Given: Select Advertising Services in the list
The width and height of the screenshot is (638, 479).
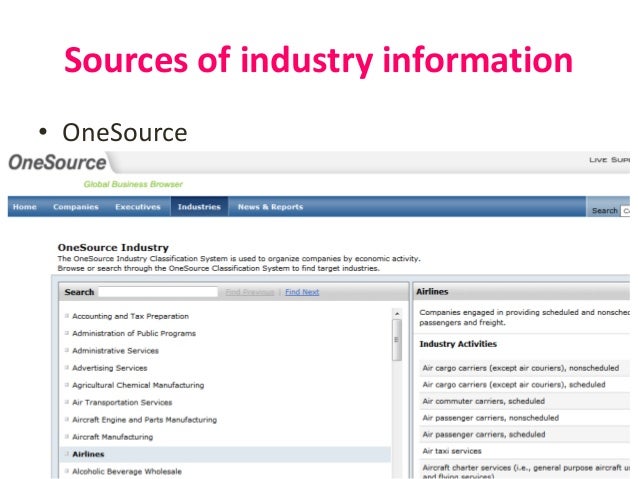Looking at the screenshot, I should (x=109, y=368).
